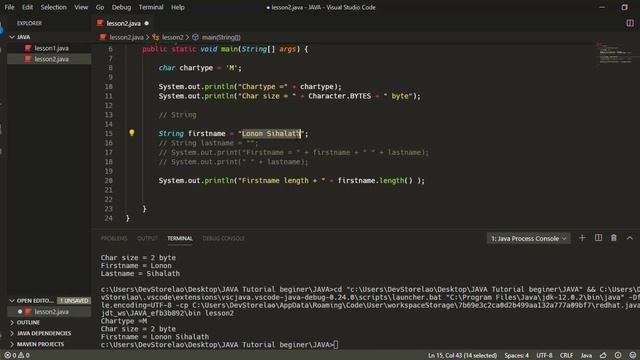Switch to the Problems panel tab
Screen dimensions: 640x360
point(114,238)
